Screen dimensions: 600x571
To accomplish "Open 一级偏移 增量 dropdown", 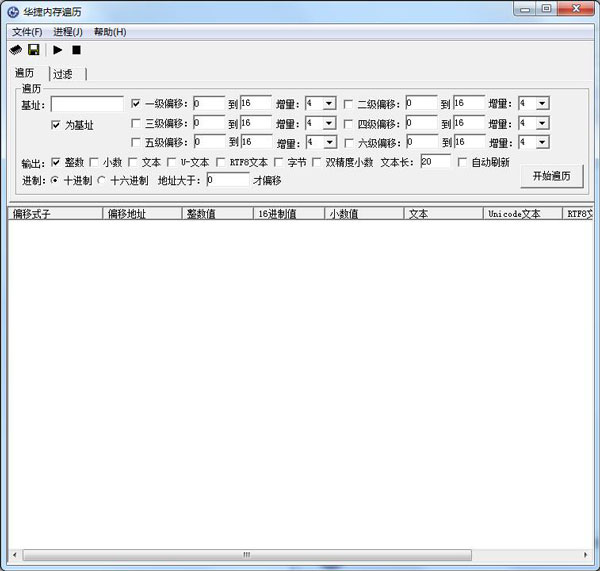I will click(x=329, y=103).
